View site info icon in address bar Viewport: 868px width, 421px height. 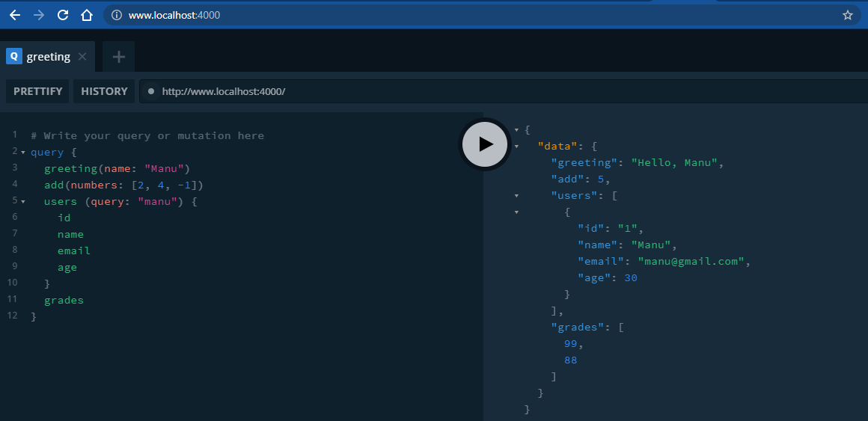pyautogui.click(x=116, y=16)
